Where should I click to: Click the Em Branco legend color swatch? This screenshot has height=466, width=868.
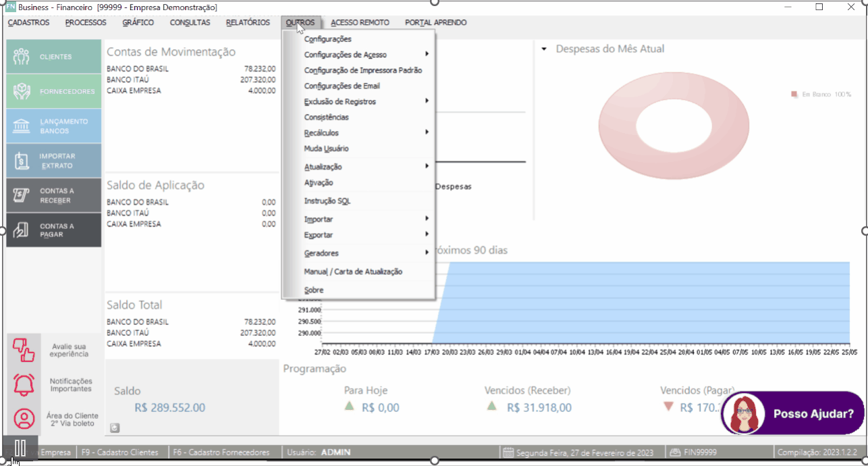coord(794,95)
